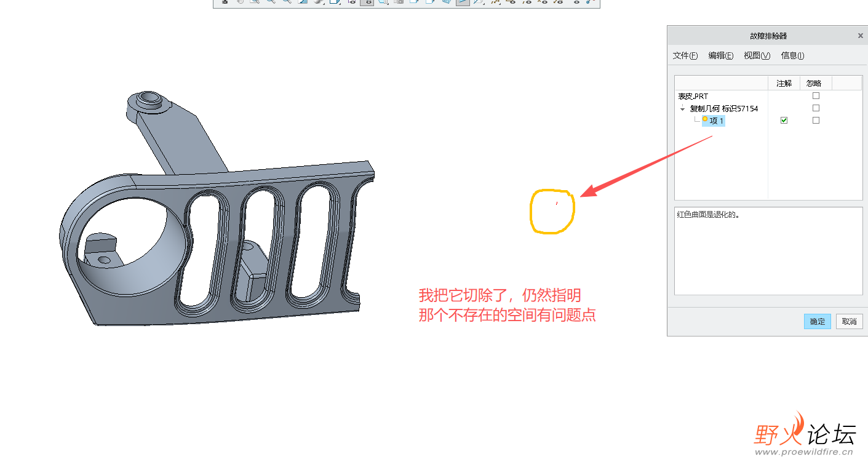Select the 项 1 tree item
Screen dimensions: 868x462
tap(714, 121)
